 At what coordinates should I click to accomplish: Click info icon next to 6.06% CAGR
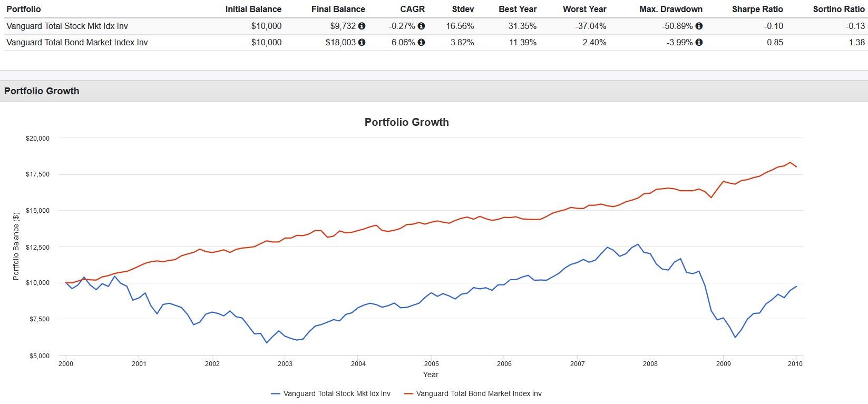[x=421, y=42]
